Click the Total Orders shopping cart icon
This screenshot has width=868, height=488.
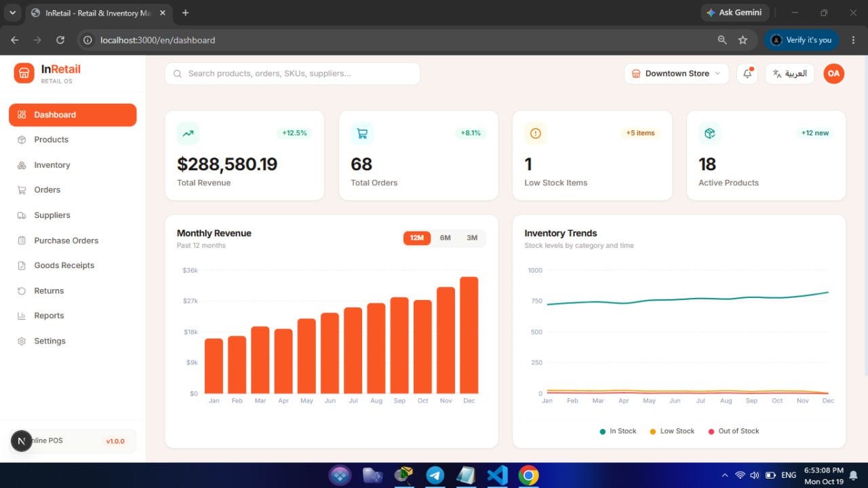(362, 134)
